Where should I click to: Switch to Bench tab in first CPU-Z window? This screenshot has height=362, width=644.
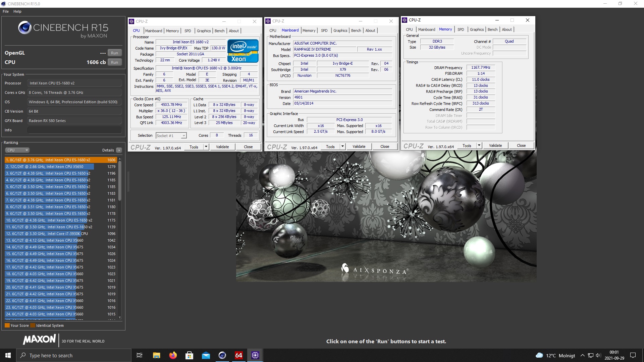(219, 31)
